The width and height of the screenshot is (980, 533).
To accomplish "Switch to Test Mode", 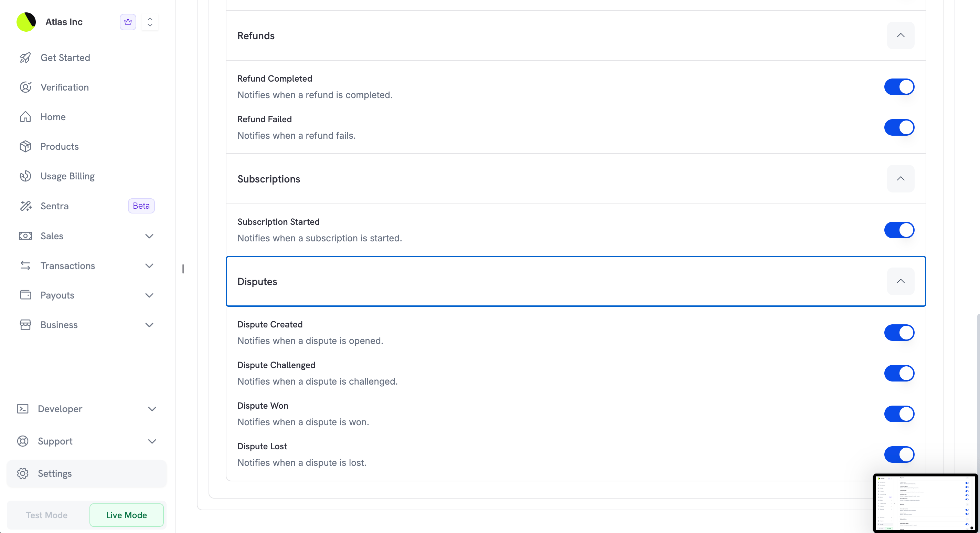I will [x=47, y=515].
